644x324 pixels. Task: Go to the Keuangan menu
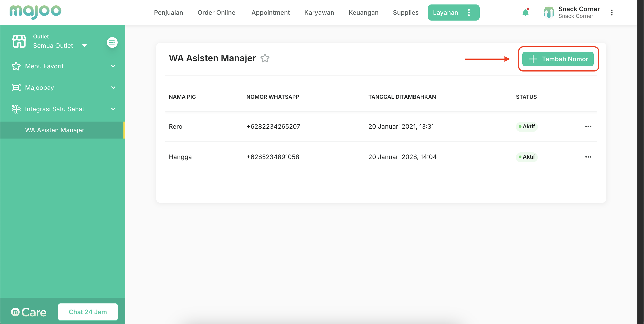[363, 13]
